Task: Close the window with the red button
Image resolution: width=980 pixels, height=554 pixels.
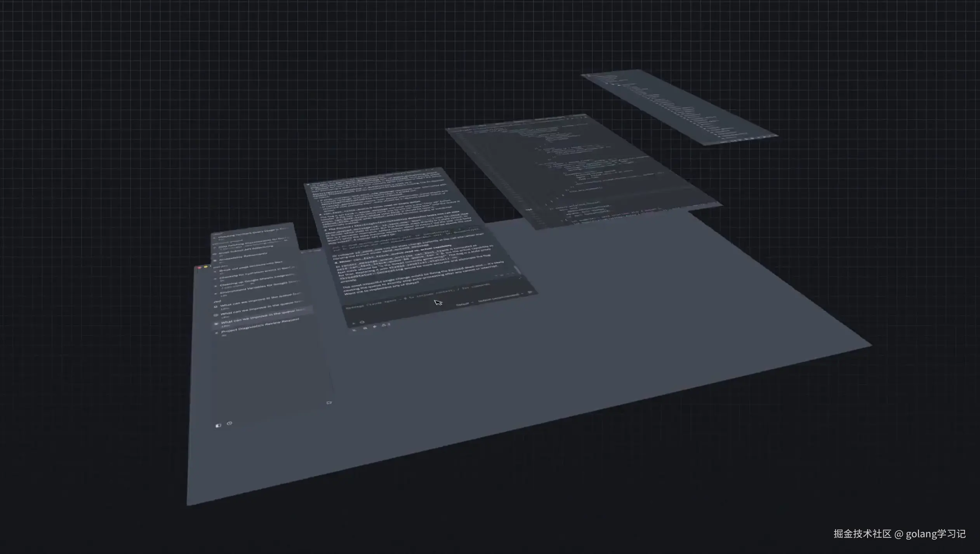Action: [x=200, y=268]
